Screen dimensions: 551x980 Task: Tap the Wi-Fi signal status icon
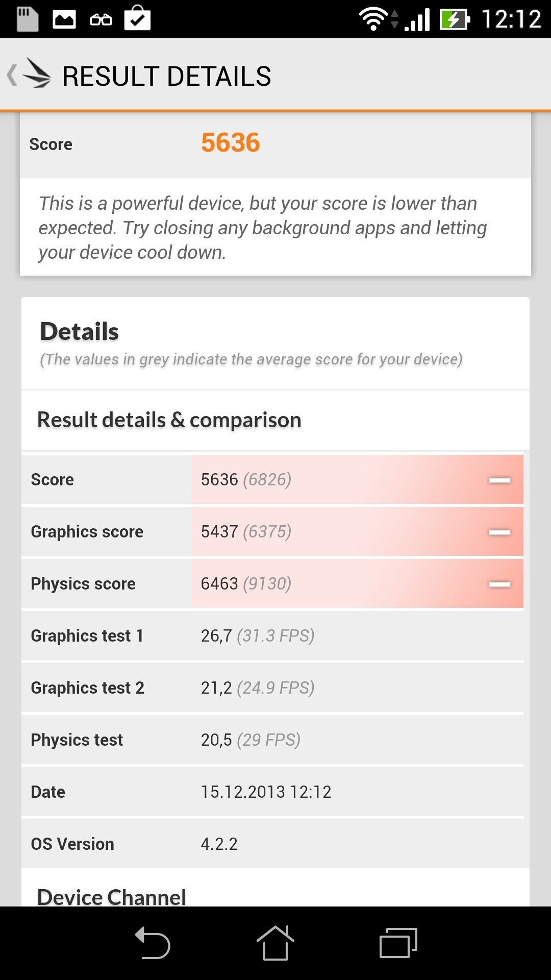click(x=373, y=19)
